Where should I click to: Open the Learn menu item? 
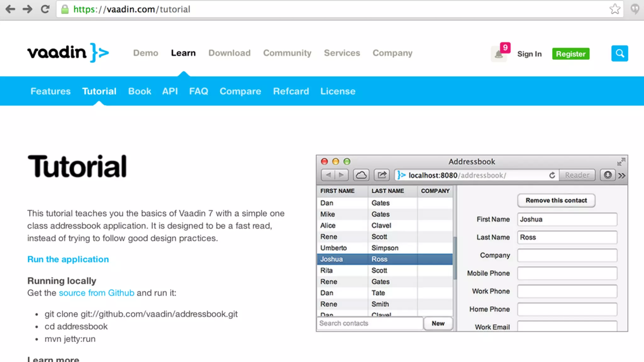click(183, 53)
